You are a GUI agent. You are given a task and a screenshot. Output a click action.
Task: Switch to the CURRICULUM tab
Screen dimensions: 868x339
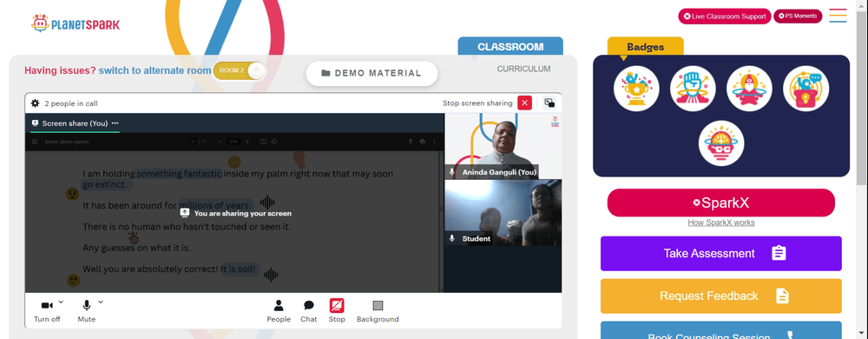coord(523,69)
